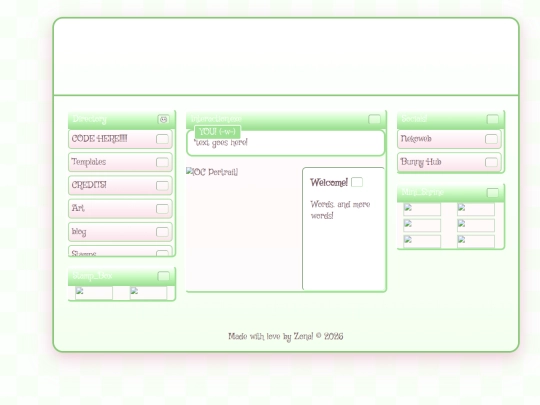The height and width of the screenshot is (405, 540).
Task: Open the Bunny Hub social link
Action: click(x=449, y=162)
